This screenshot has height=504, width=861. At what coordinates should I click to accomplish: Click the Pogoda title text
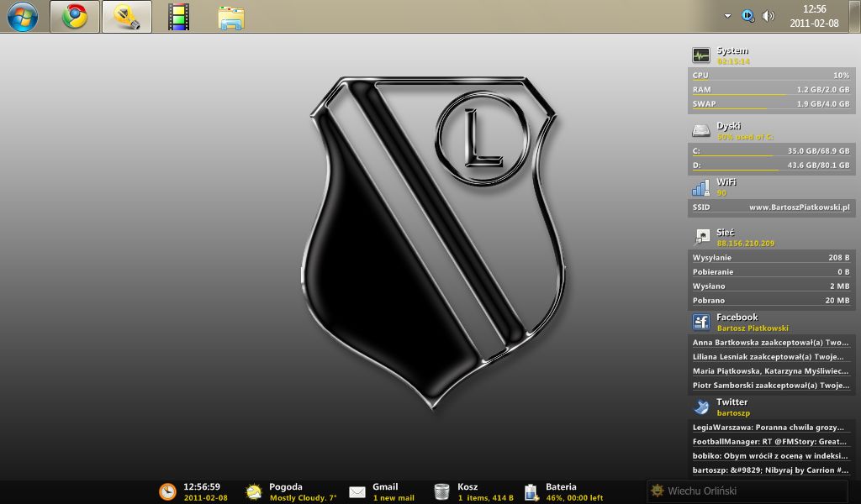click(x=286, y=486)
